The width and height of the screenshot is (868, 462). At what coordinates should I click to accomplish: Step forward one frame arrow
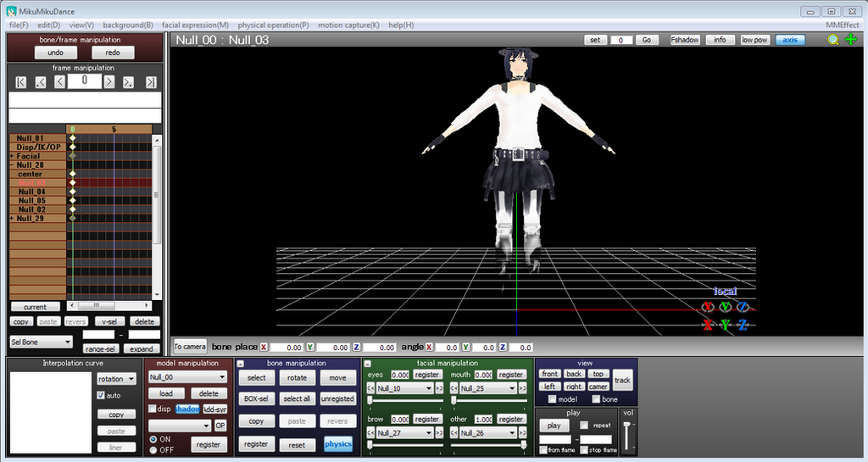click(109, 82)
